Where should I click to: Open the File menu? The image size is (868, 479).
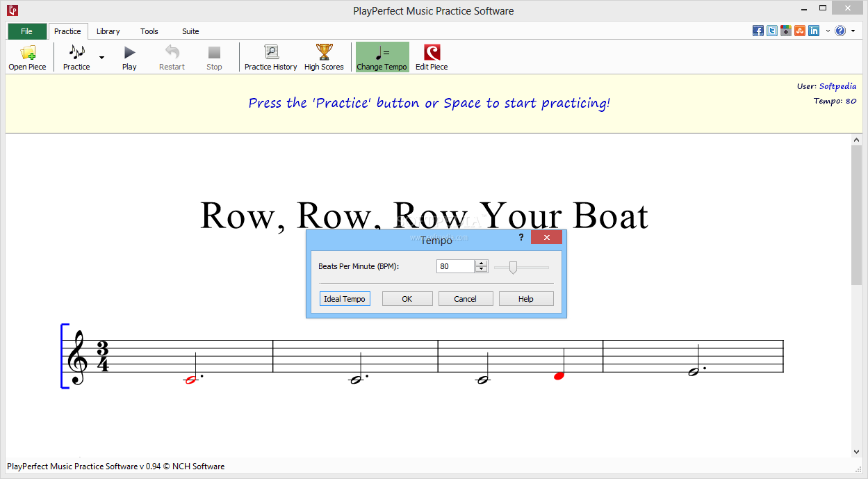point(27,31)
